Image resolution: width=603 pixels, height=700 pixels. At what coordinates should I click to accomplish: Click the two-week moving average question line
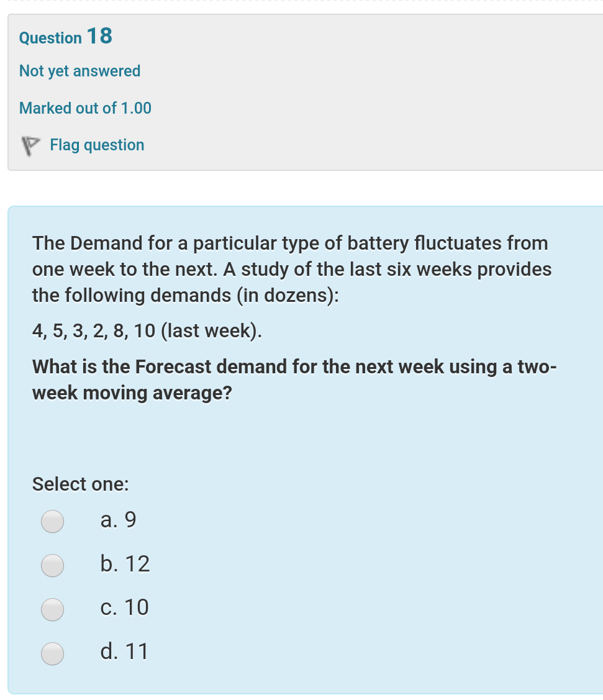click(294, 380)
